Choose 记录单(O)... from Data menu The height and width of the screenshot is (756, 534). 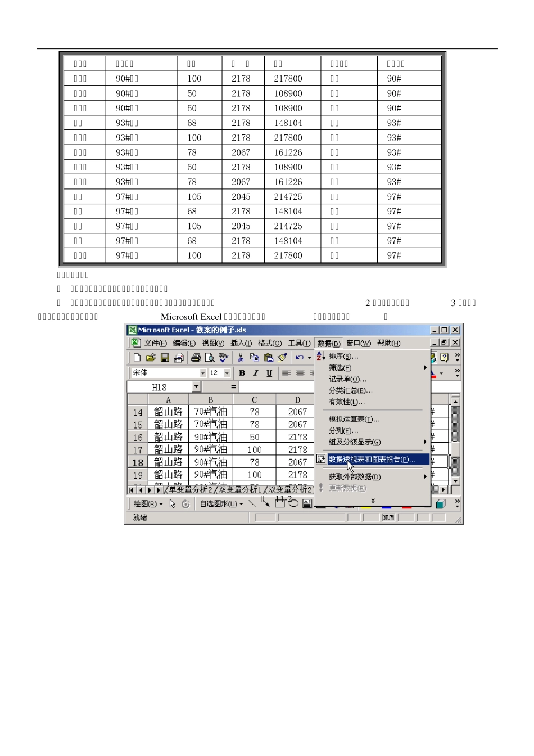pyautogui.click(x=373, y=379)
